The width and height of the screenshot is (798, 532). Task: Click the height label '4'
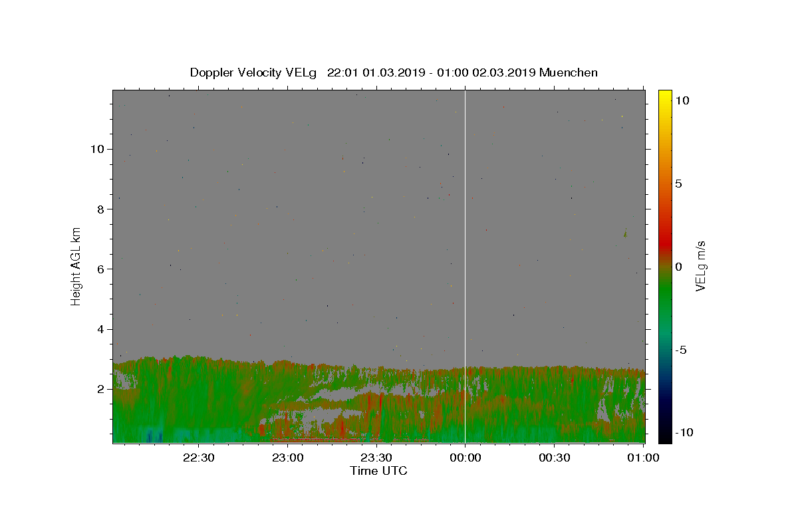(x=100, y=329)
